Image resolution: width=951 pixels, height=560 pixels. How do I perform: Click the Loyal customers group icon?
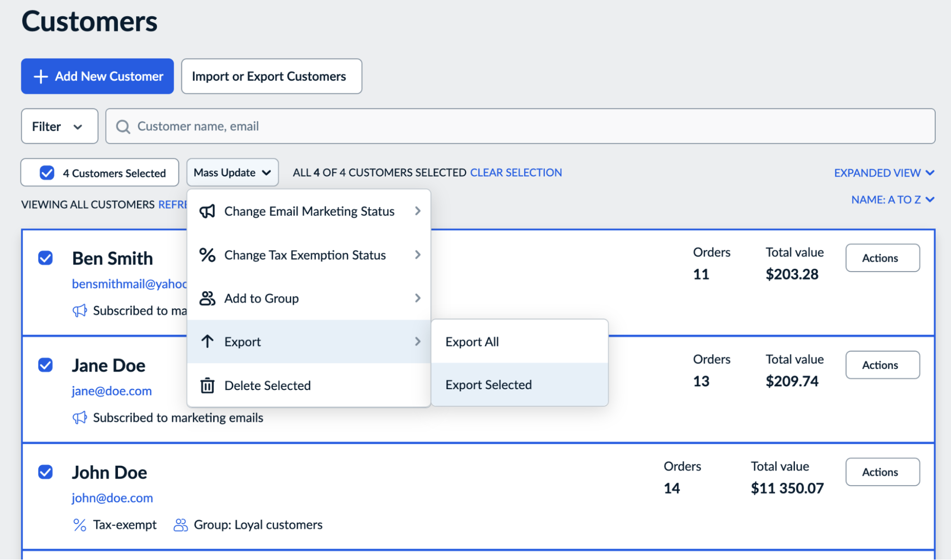180,524
